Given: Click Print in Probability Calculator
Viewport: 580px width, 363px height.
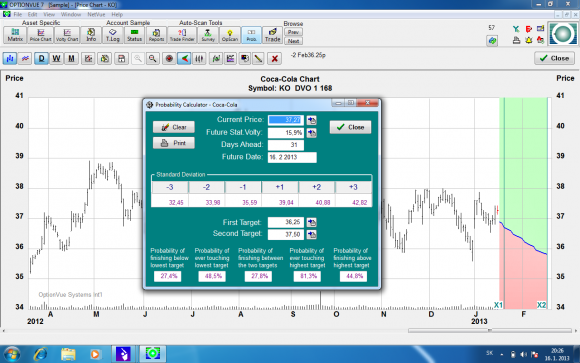Looking at the screenshot, I should [x=174, y=143].
